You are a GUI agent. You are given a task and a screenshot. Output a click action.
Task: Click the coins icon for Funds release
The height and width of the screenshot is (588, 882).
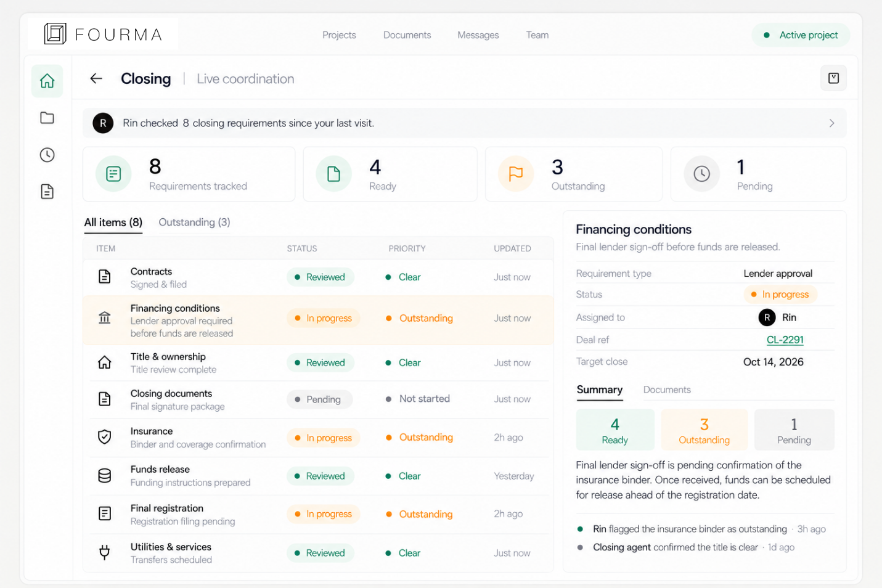click(105, 476)
